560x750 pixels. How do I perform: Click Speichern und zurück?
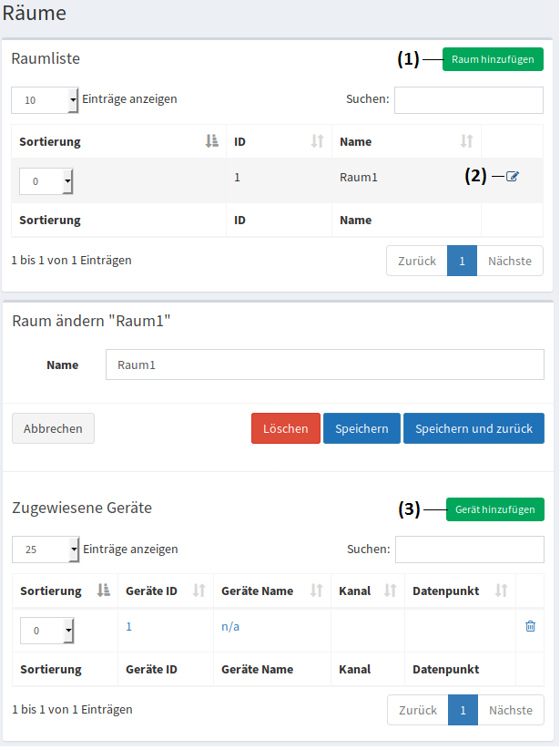point(473,428)
